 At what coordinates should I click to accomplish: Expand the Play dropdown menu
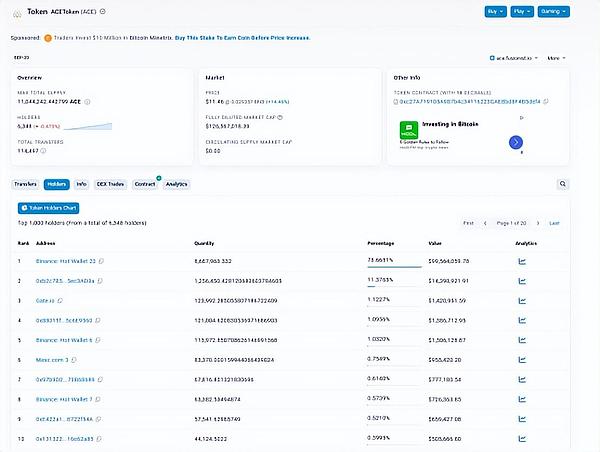521,11
